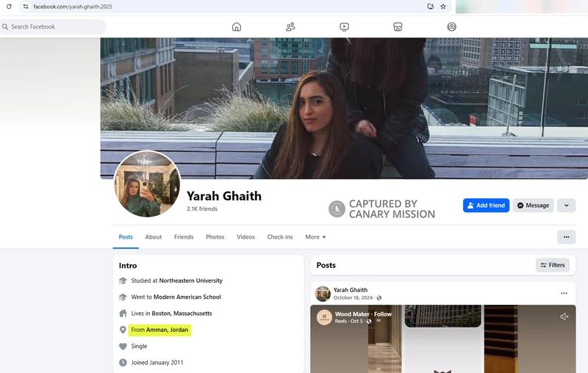Switch to the Photos tab
588x373 pixels.
pos(215,237)
